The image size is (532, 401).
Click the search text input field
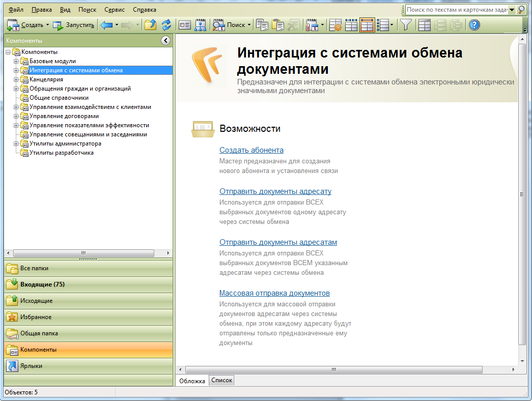tap(457, 10)
